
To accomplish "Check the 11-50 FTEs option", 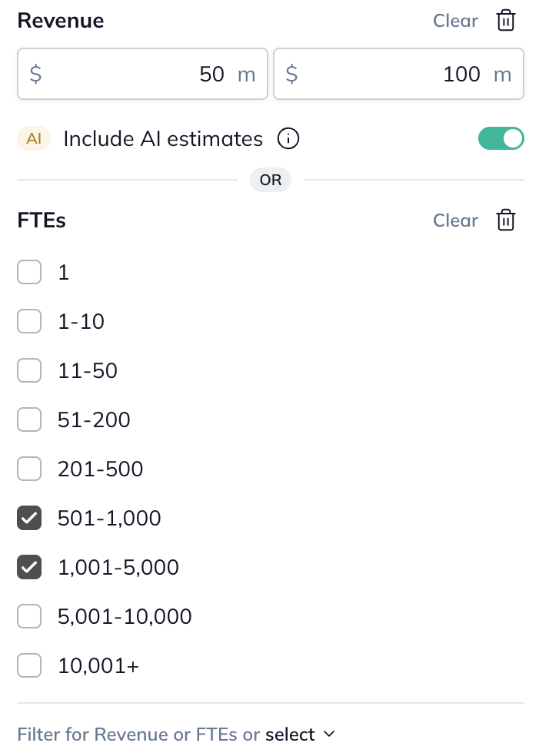I will (29, 371).
